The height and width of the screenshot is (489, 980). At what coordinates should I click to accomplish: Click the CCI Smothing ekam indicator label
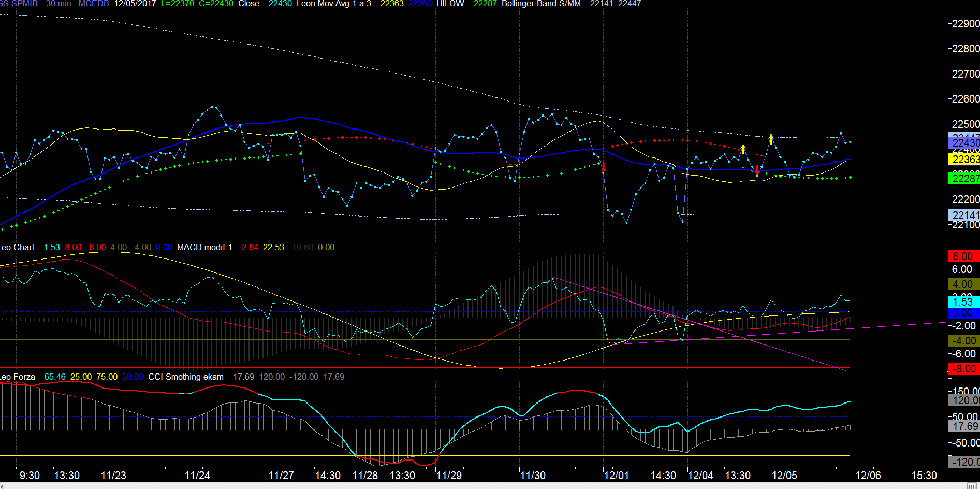coord(186,377)
